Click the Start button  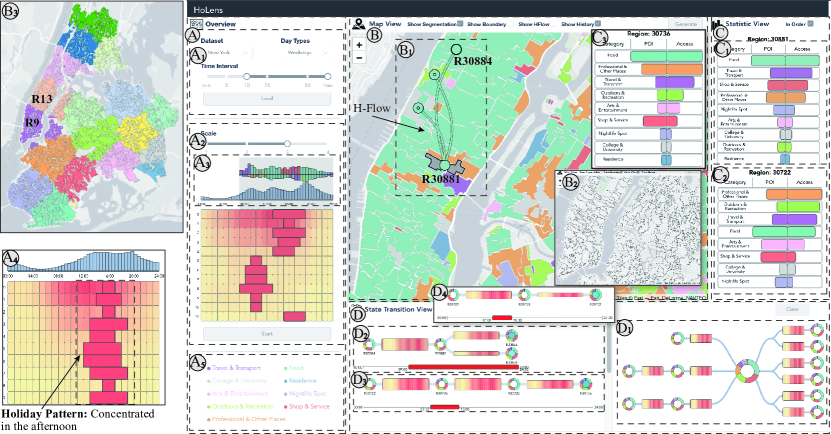point(267,334)
